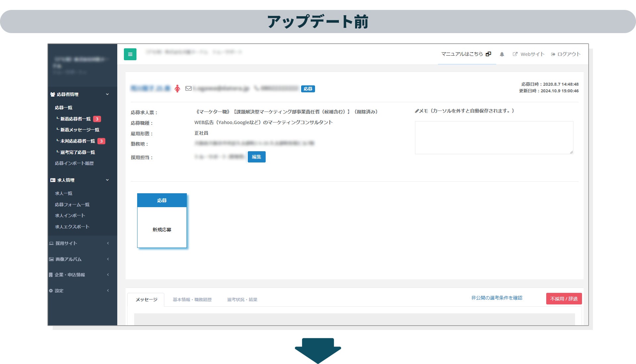Open 新着応募者一覧 in the sidebar
The height and width of the screenshot is (364, 636).
click(76, 119)
